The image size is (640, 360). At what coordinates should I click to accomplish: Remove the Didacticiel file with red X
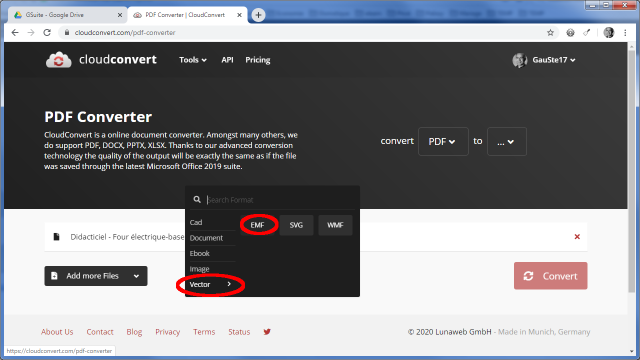point(577,237)
